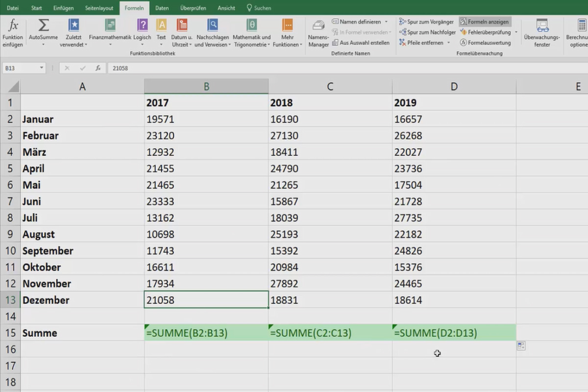Open the Ansicht ribbon tab
Viewport: 588px width, 392px height.
click(x=226, y=8)
